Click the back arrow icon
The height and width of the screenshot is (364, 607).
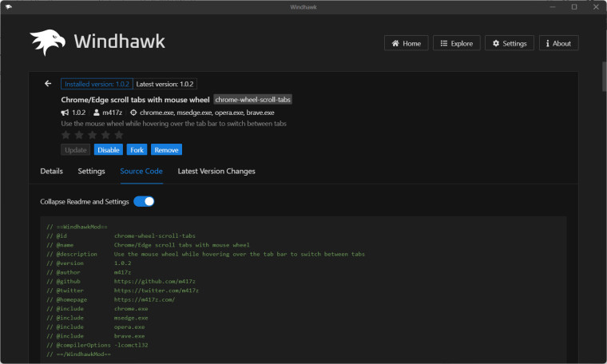click(48, 84)
